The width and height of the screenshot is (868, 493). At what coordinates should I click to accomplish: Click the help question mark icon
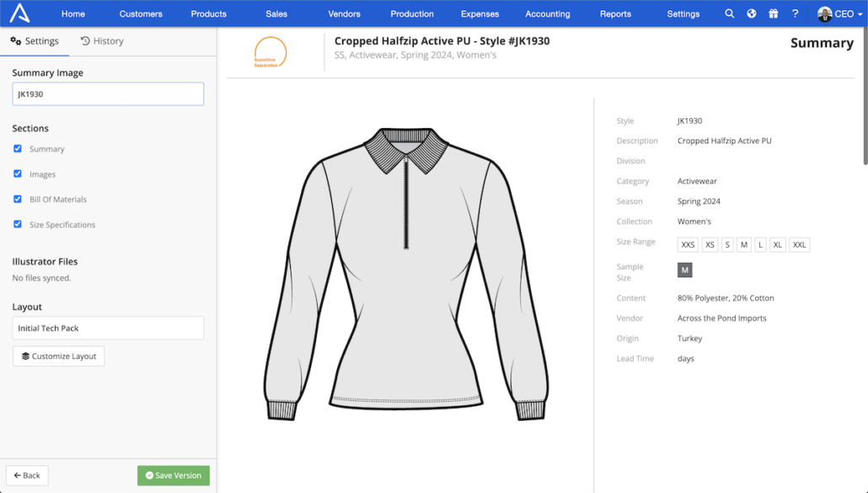click(795, 13)
